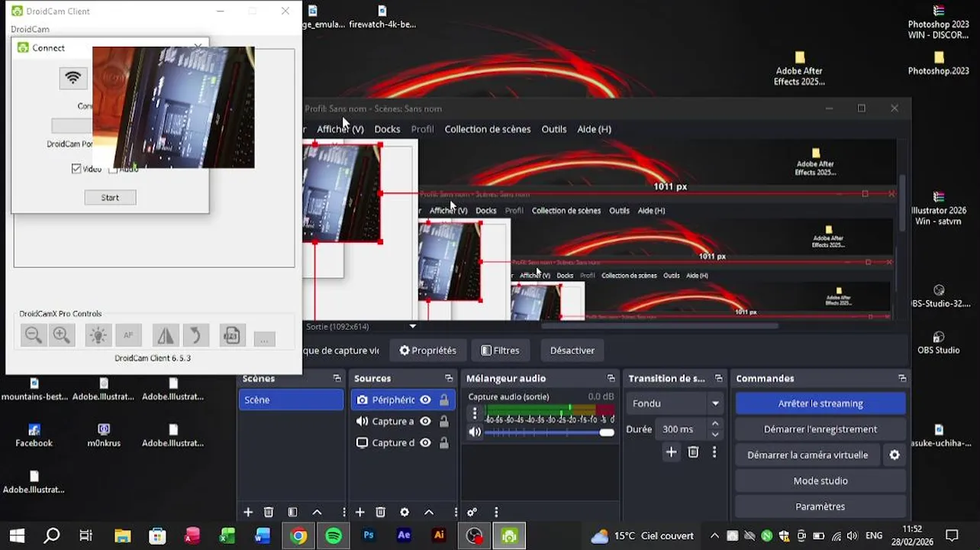
Task: Toggle visibility of Capture d'écran source
Action: [425, 443]
